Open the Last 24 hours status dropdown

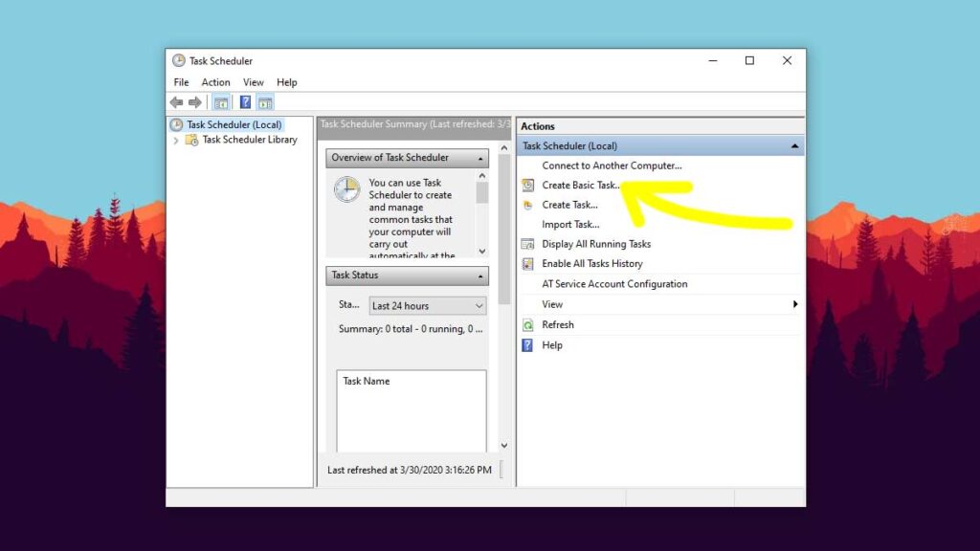[x=428, y=306]
